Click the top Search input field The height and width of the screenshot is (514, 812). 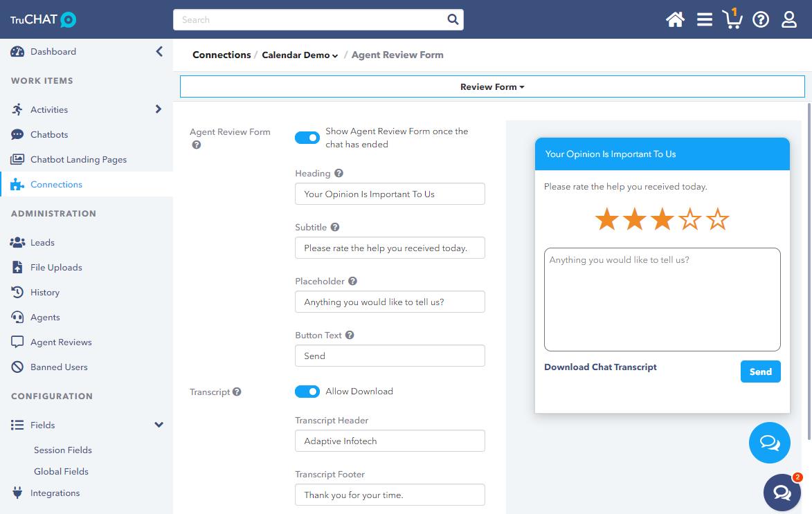(x=318, y=19)
